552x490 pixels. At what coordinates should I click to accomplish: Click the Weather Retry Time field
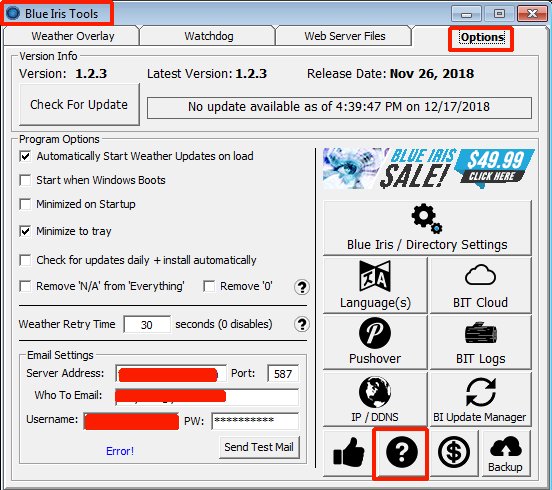147,324
